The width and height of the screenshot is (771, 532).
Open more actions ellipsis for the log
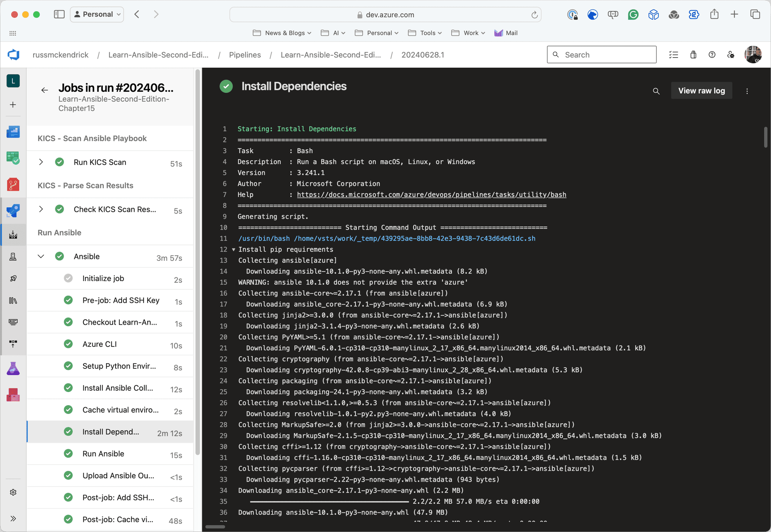coord(747,91)
